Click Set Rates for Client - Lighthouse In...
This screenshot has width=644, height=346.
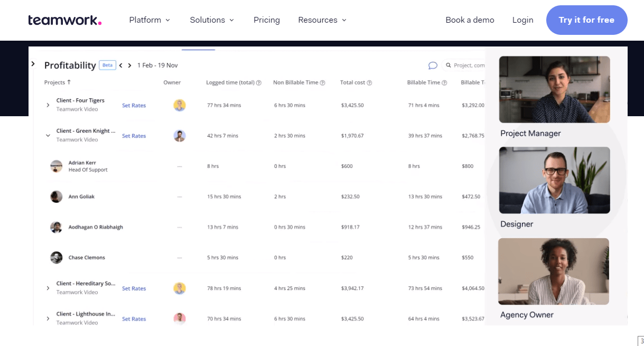134,319
